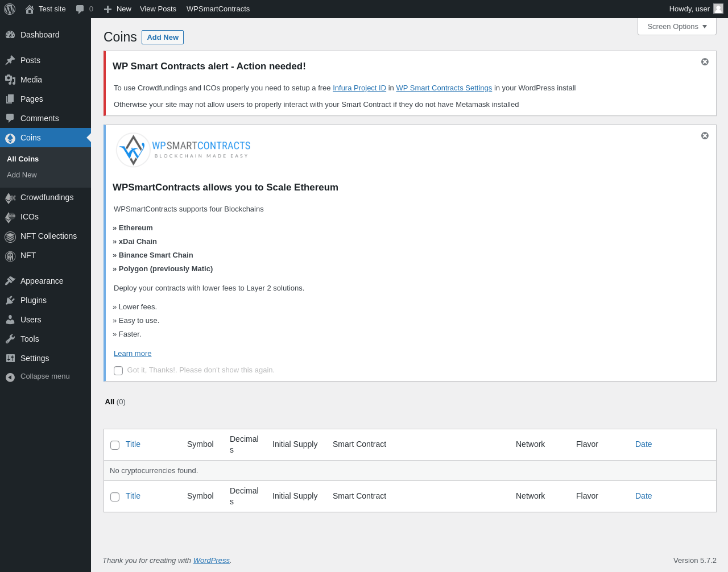Image resolution: width=728 pixels, height=572 pixels.
Task: Click the Pages icon in sidebar
Action: [10, 99]
